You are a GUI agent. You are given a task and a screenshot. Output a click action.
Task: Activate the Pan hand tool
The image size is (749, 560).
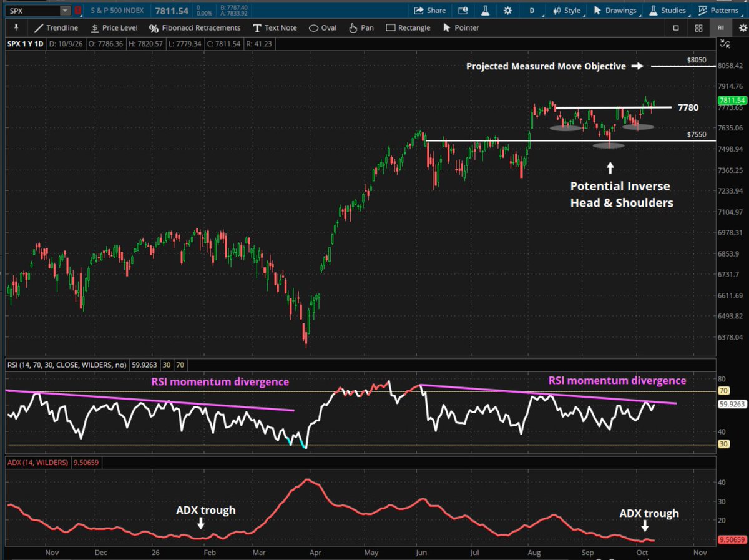tap(361, 28)
